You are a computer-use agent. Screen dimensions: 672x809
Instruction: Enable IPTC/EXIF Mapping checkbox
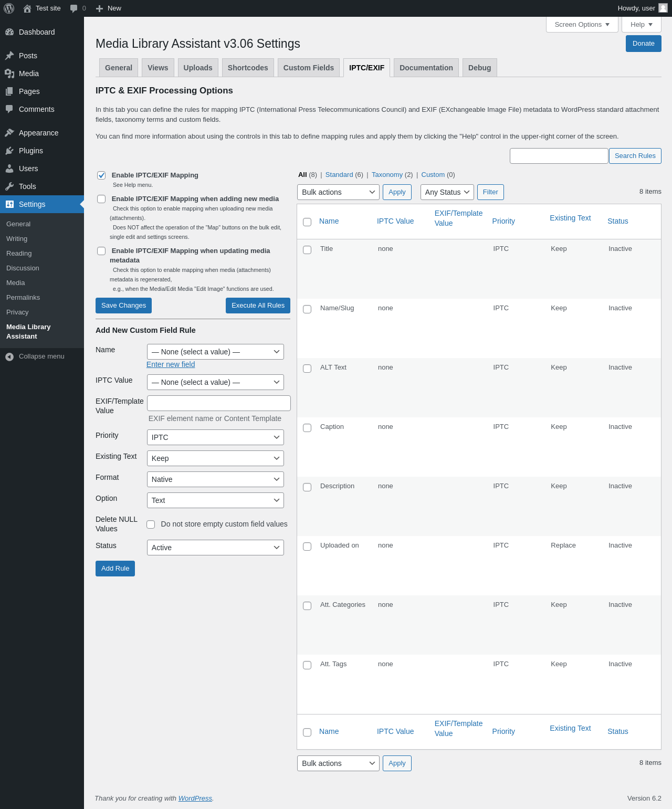[101, 175]
